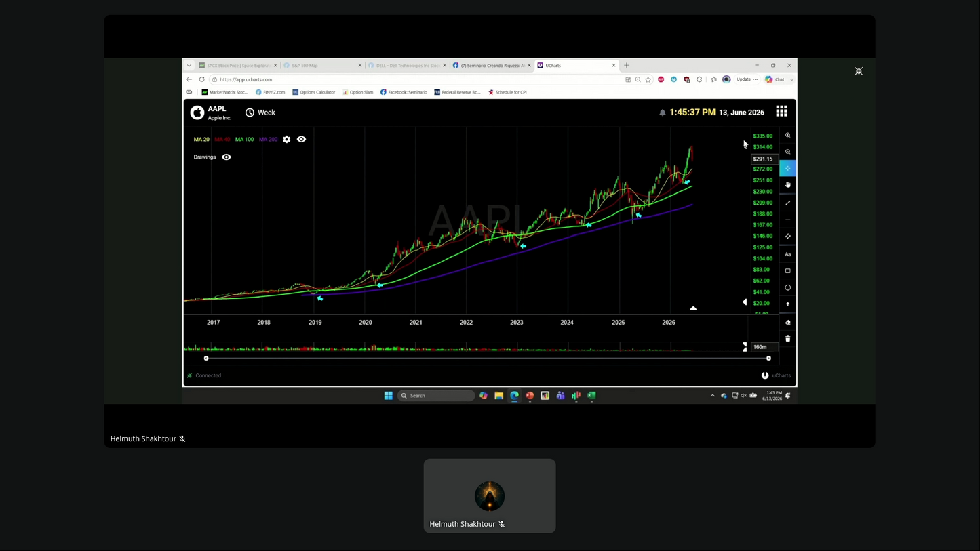Viewport: 980px width, 551px height.
Task: Toggle the MA 20 indicator
Action: point(201,140)
